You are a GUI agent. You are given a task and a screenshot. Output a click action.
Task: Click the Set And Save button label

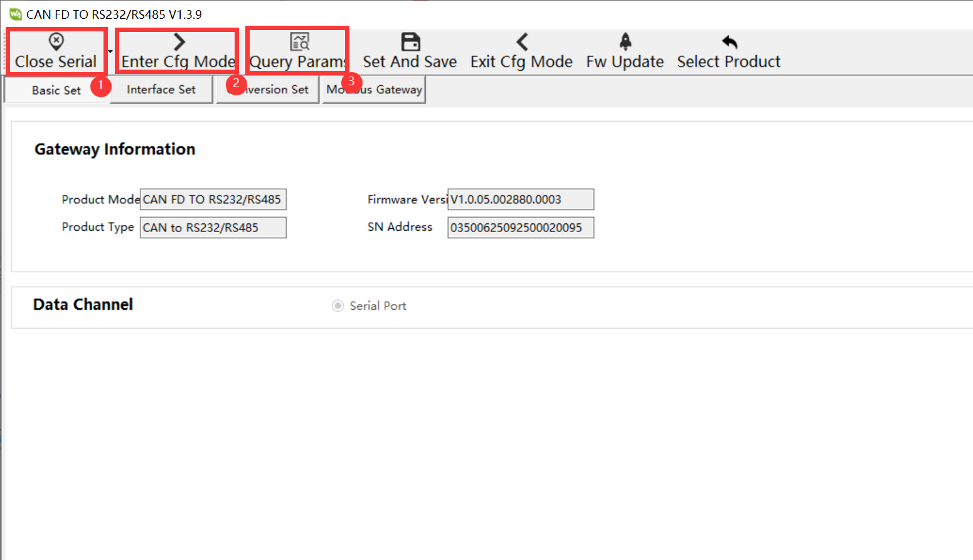click(x=410, y=62)
